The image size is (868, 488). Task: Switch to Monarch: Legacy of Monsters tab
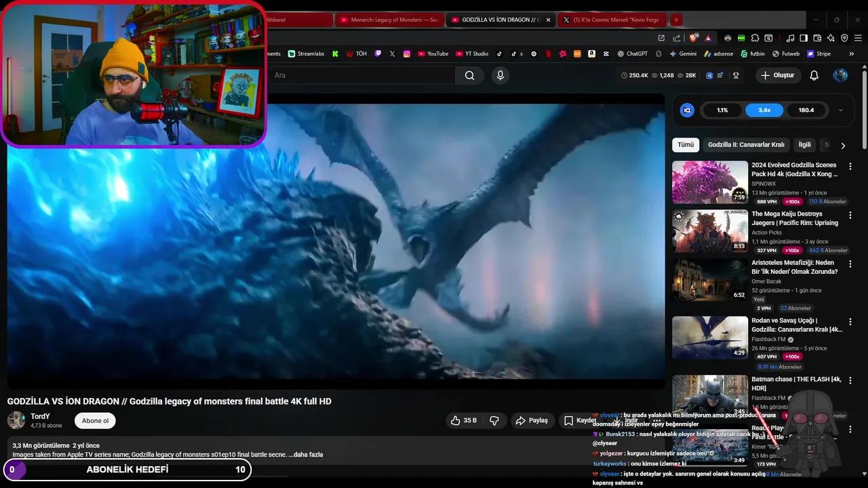(389, 20)
